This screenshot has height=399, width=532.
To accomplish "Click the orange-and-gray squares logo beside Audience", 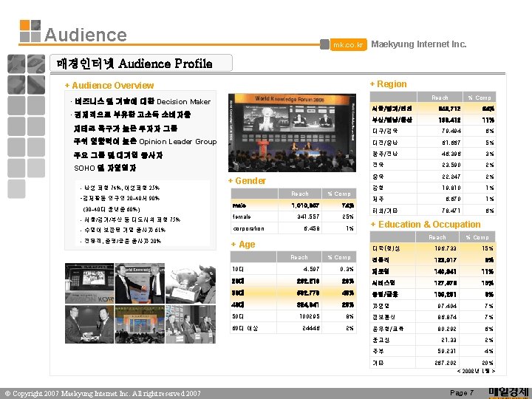I will [x=30, y=31].
